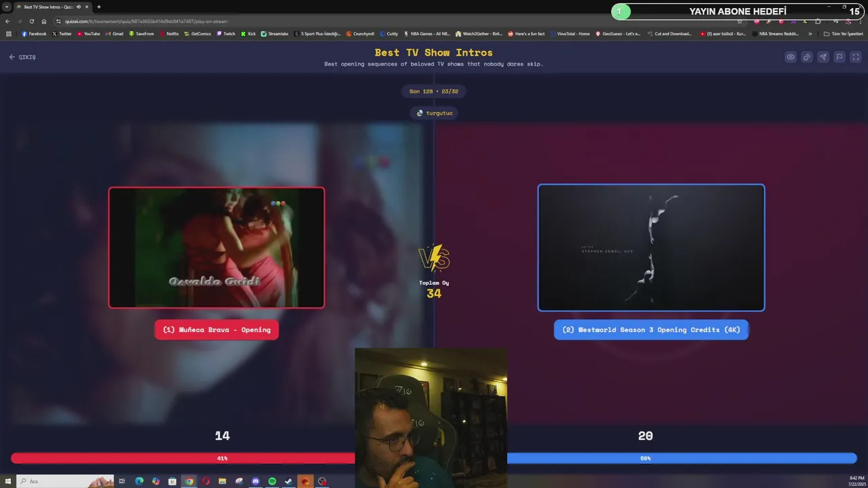This screenshot has height=488, width=868.
Task: Open the SaveFrom bookmark
Action: (x=141, y=33)
